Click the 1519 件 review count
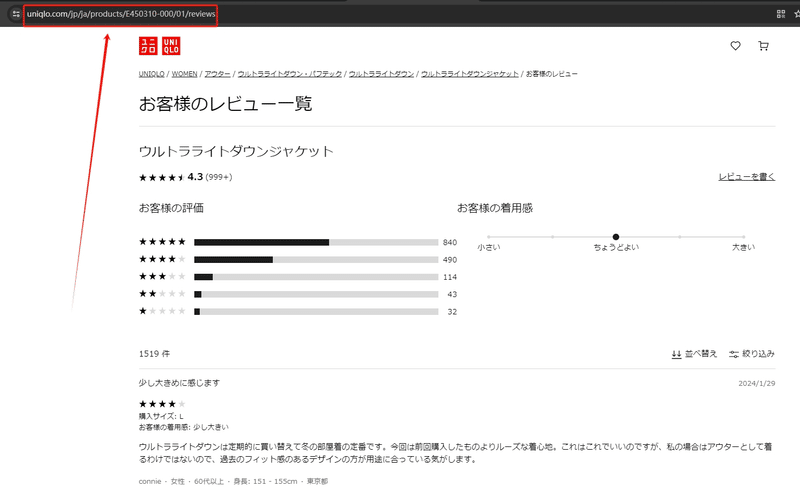Screen dimensions: 800x488 (154, 354)
